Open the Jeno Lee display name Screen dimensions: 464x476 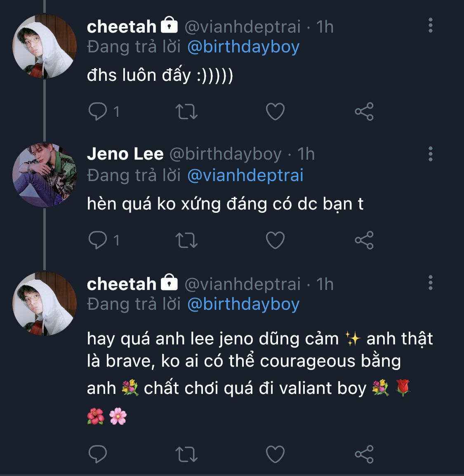(125, 154)
